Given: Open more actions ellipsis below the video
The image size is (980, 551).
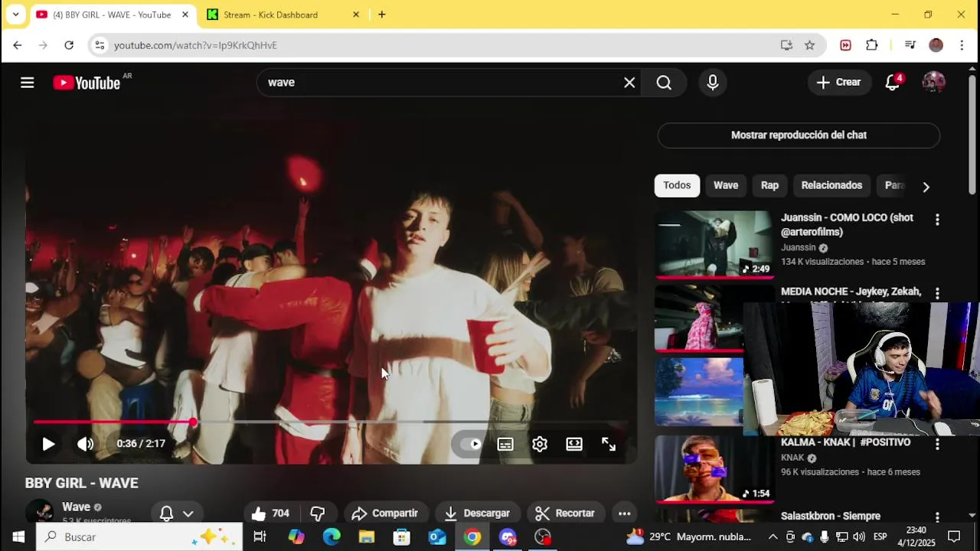Looking at the screenshot, I should (624, 514).
